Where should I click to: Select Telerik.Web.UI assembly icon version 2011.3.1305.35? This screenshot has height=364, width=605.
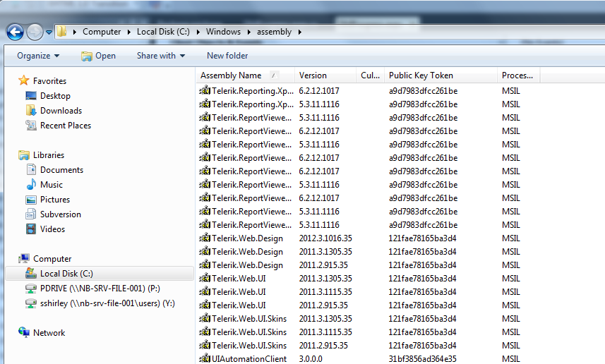205,278
